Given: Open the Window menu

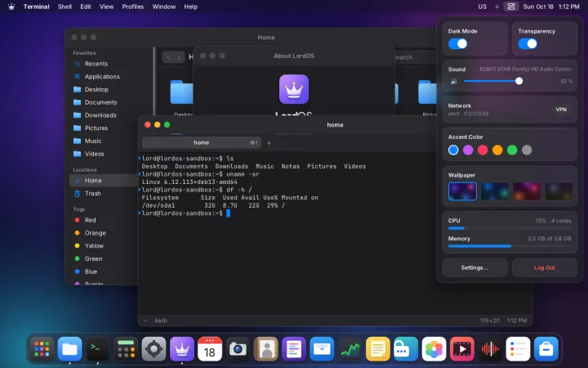Looking at the screenshot, I should point(164,7).
